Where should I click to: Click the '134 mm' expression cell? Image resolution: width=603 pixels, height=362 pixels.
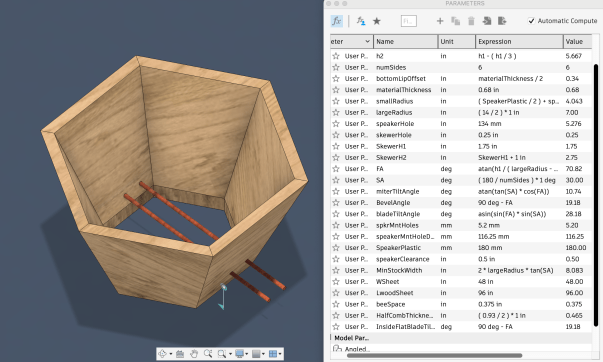coord(490,123)
